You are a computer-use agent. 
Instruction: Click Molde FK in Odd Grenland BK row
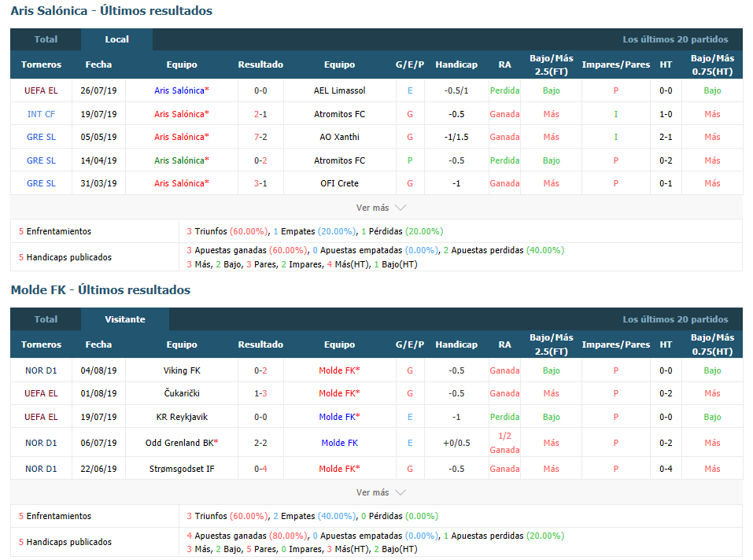click(x=340, y=443)
